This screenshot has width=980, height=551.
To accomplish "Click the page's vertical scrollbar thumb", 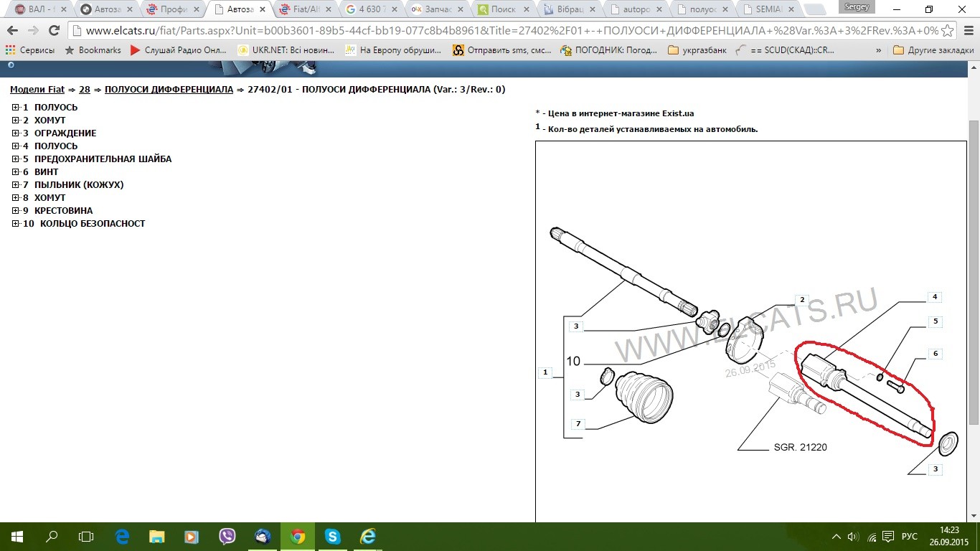I will point(974,273).
